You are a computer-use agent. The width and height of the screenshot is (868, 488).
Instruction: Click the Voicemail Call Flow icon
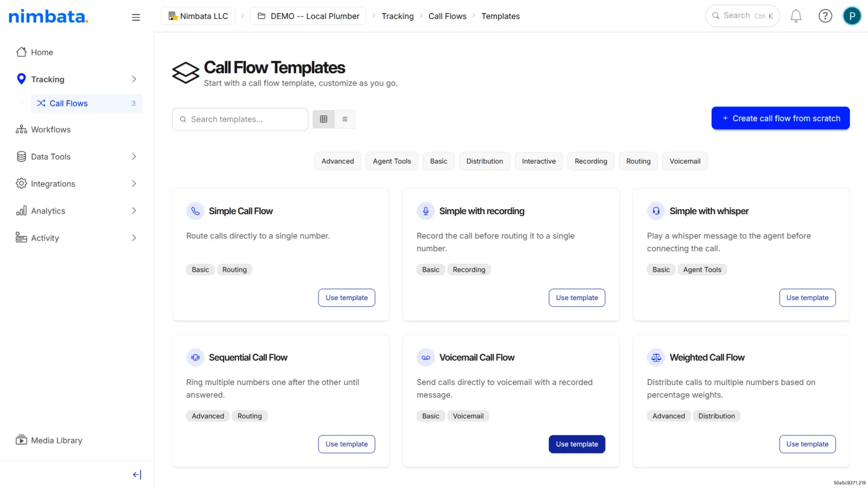click(426, 357)
